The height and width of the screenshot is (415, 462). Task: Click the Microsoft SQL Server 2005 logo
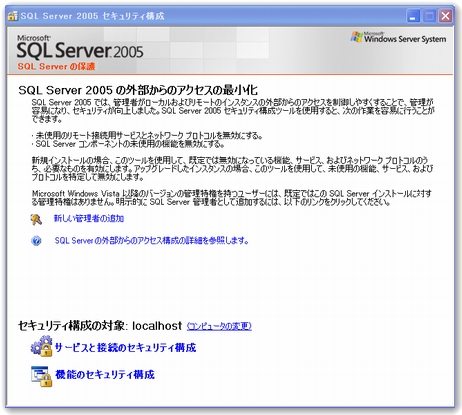[80, 47]
